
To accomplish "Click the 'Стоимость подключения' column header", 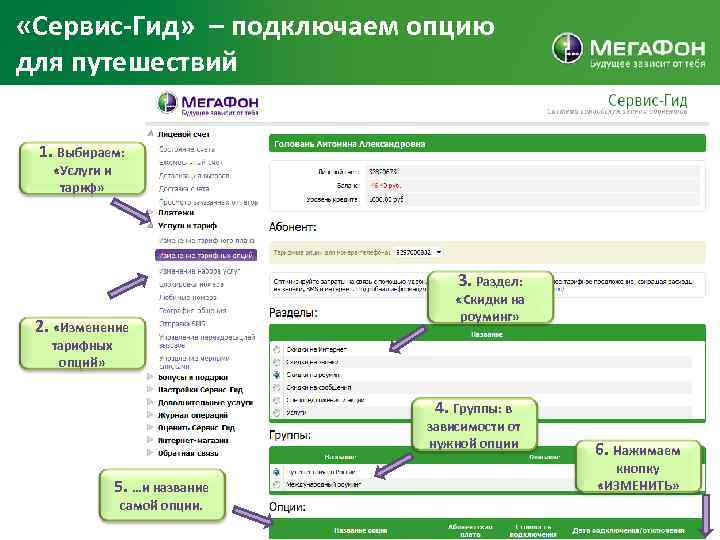I will point(533,531).
